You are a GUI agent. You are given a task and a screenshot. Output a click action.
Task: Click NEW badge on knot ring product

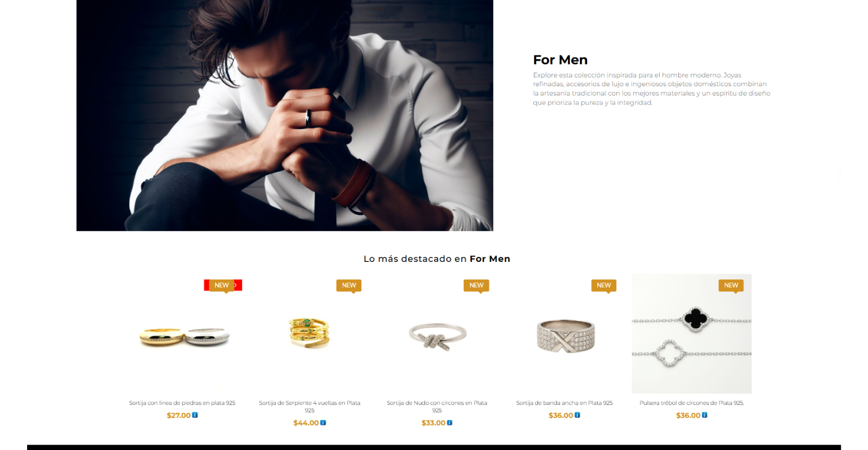[x=476, y=286]
